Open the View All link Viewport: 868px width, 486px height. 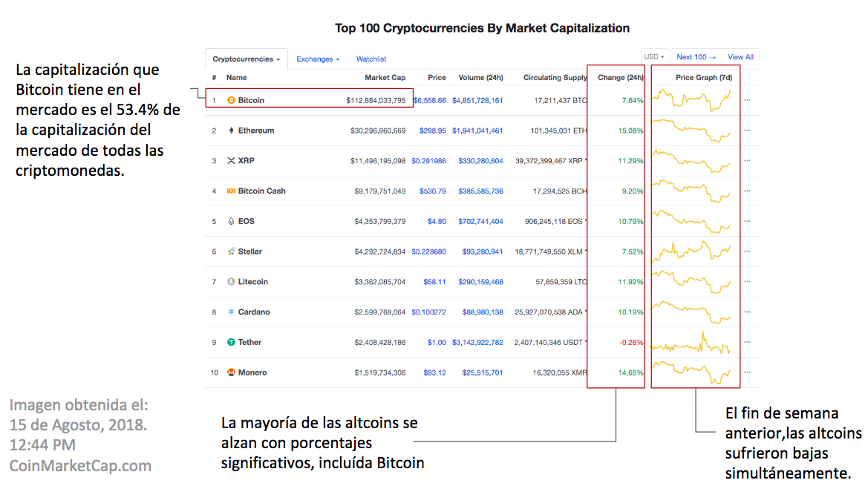pos(740,56)
